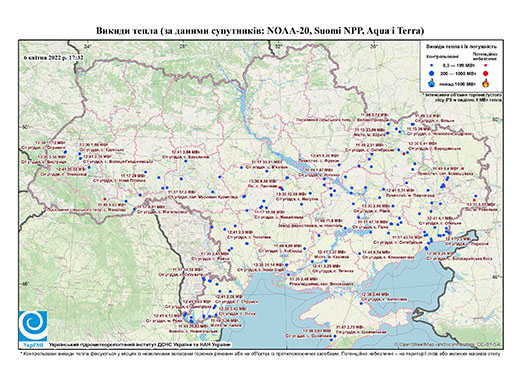Select the large blue circle legend symbol
This screenshot has width=520, height=368.
pyautogui.click(x=431, y=73)
